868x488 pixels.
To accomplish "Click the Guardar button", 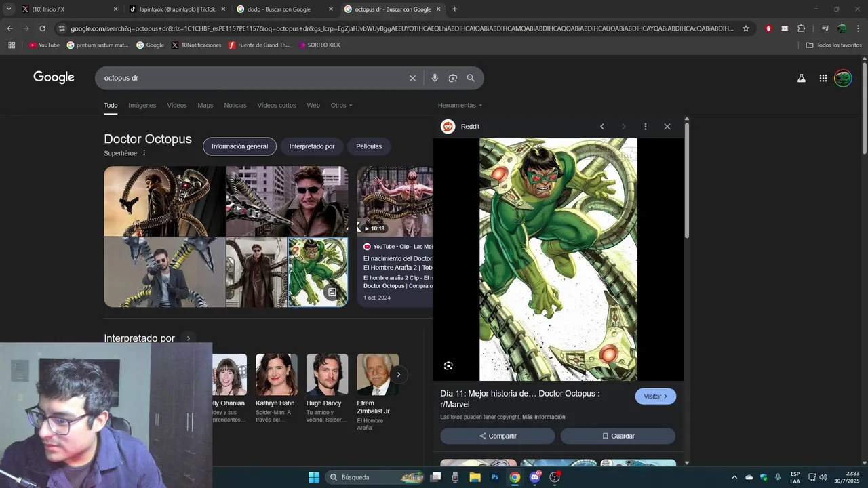I will tap(618, 436).
